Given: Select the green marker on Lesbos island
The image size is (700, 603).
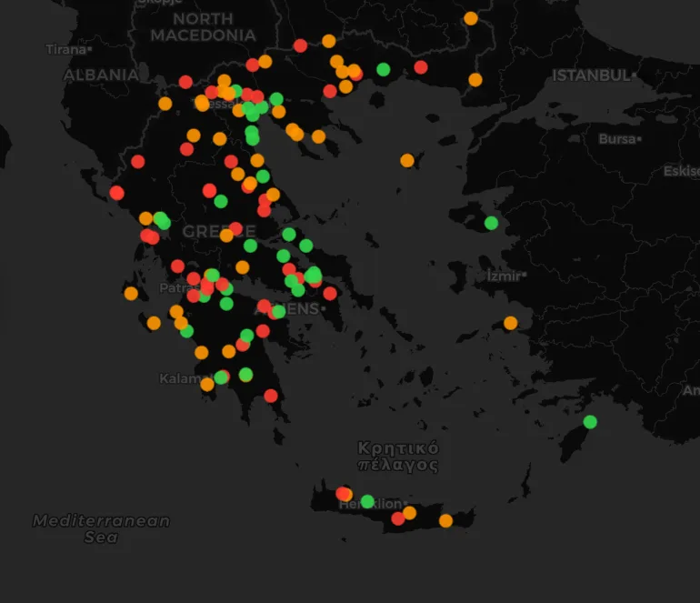Looking at the screenshot, I should tap(491, 223).
